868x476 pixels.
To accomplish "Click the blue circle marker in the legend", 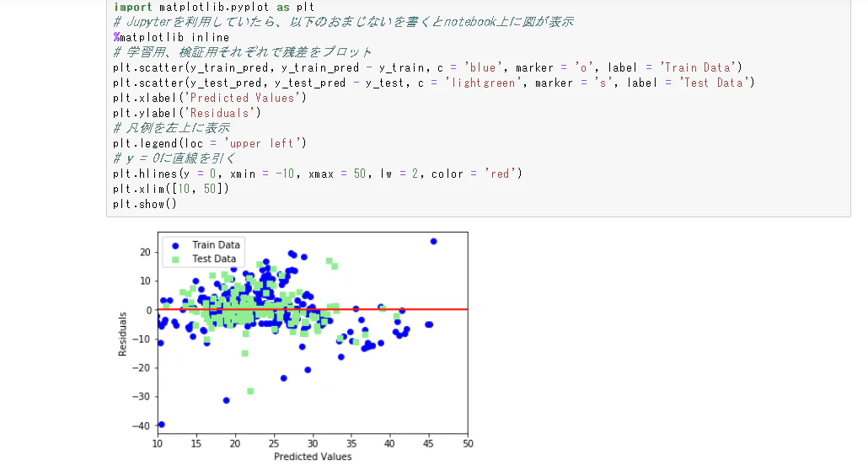I will (x=175, y=246).
